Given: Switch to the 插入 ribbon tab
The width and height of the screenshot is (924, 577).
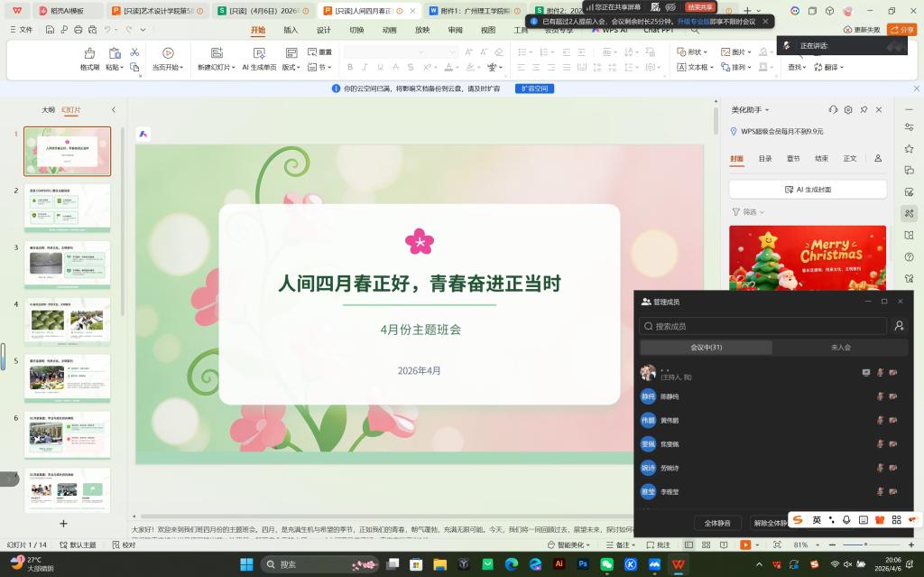Looking at the screenshot, I should (x=291, y=30).
